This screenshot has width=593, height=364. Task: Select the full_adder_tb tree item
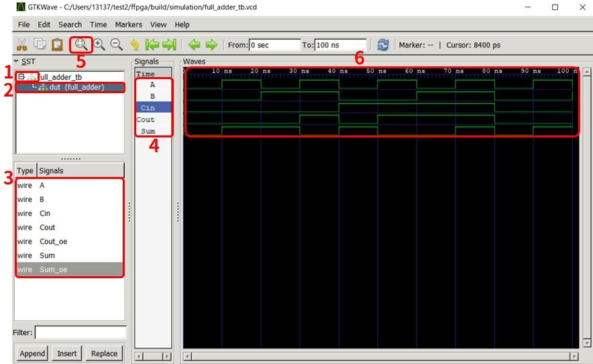[60, 77]
